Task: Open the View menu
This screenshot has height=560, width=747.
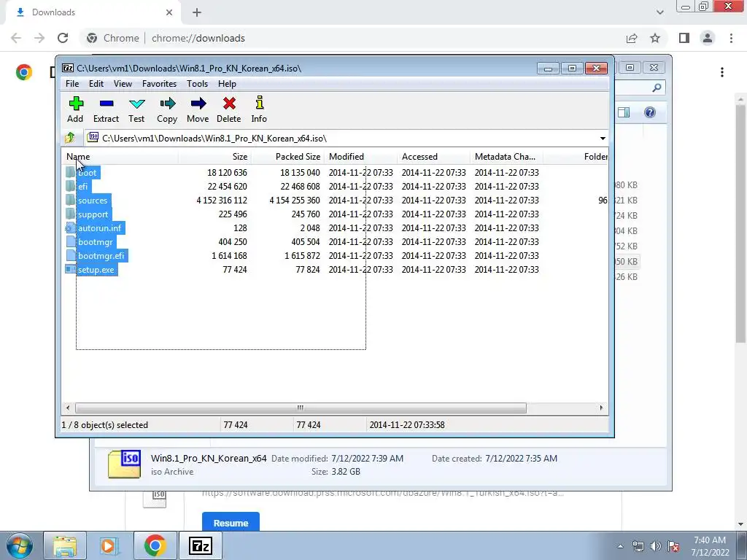Action: click(123, 84)
